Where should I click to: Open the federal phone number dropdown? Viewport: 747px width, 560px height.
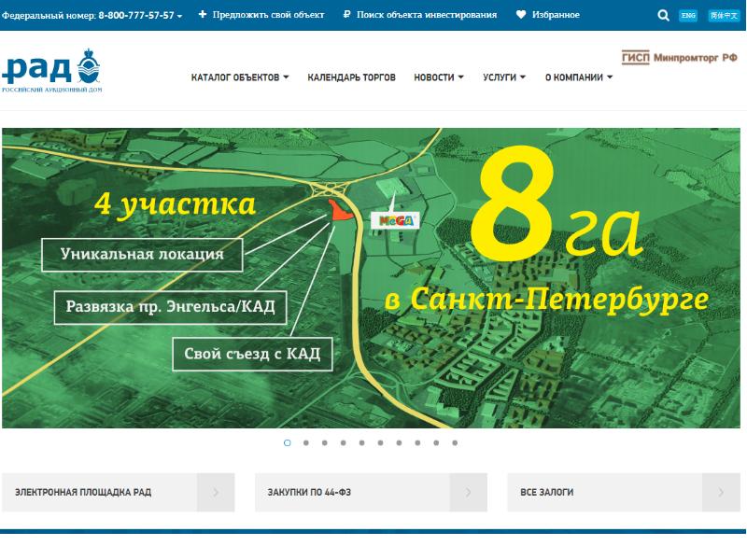pos(140,15)
